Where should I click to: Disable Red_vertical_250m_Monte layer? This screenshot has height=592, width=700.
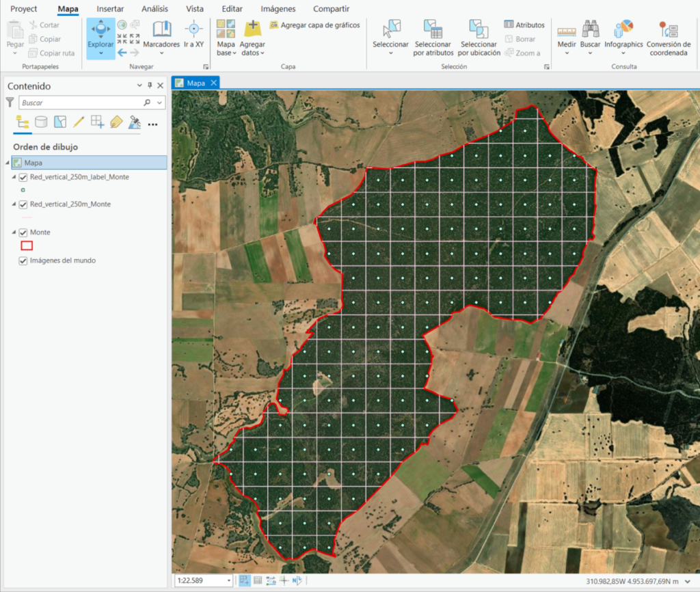(x=24, y=204)
